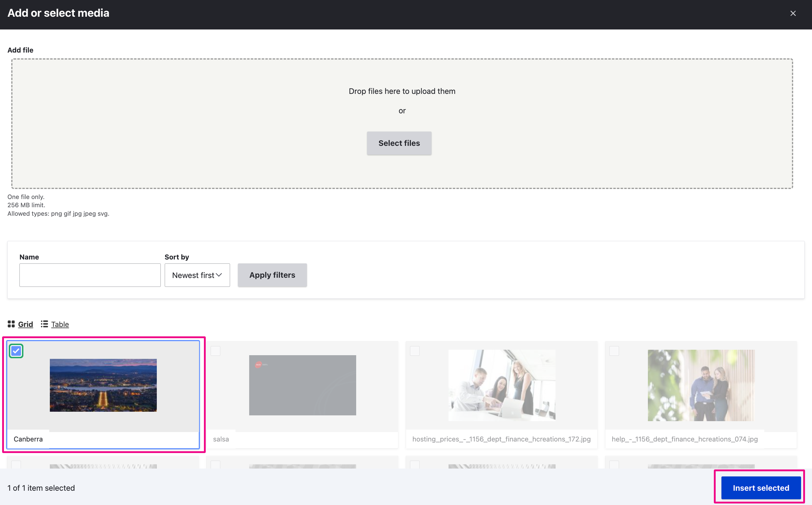Click the Sort by dropdown chevron arrow
This screenshot has height=505, width=812.
click(x=219, y=275)
